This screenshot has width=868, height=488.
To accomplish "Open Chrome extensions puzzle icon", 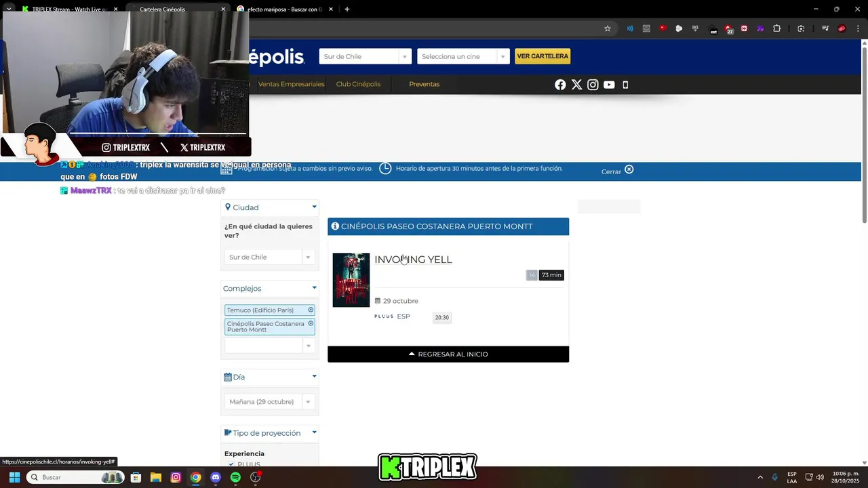I will click(777, 28).
